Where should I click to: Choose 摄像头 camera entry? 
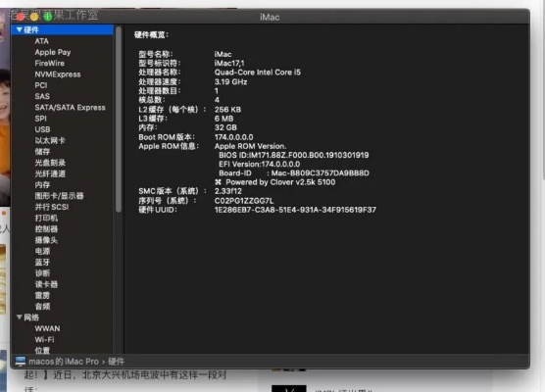46,240
